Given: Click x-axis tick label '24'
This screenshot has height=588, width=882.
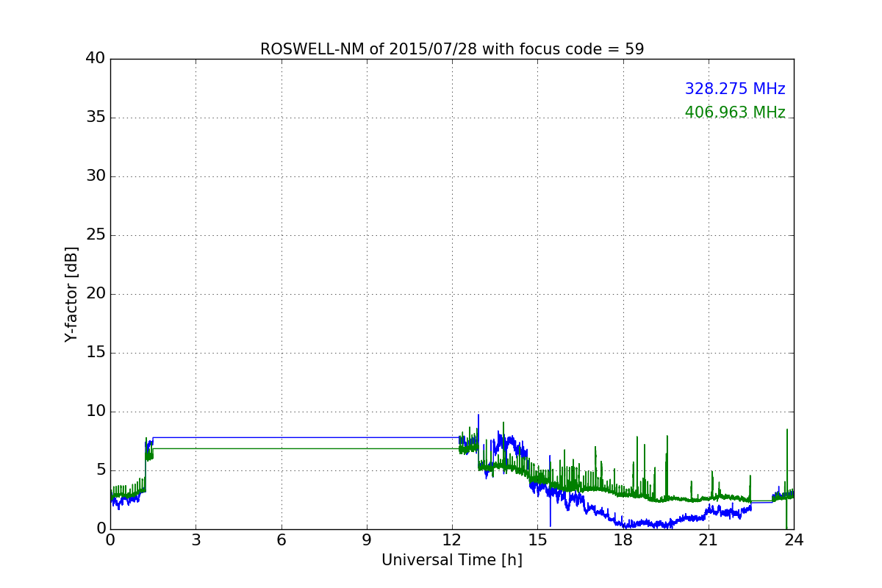Looking at the screenshot, I should [x=794, y=540].
